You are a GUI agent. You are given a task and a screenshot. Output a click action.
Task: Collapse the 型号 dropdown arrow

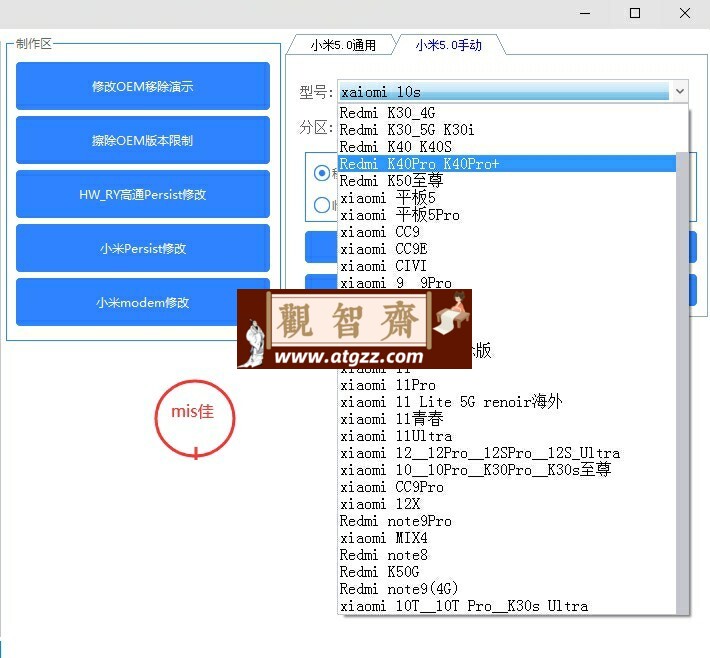pos(680,91)
